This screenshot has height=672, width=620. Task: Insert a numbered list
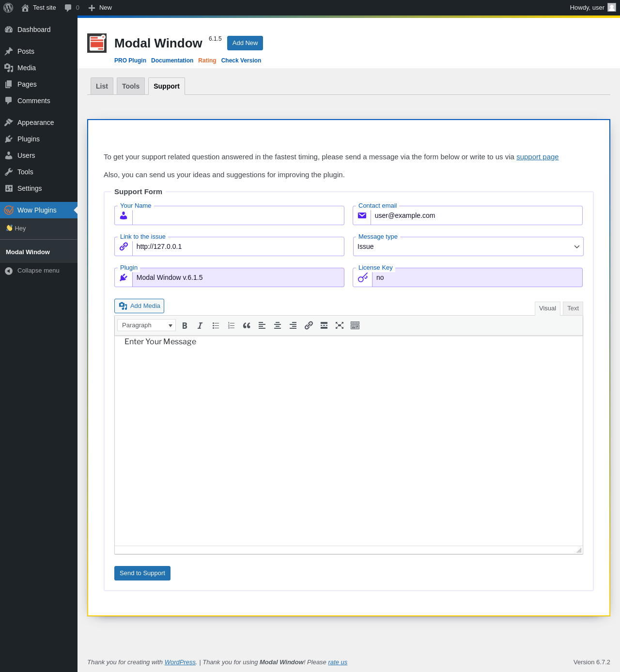click(x=231, y=326)
